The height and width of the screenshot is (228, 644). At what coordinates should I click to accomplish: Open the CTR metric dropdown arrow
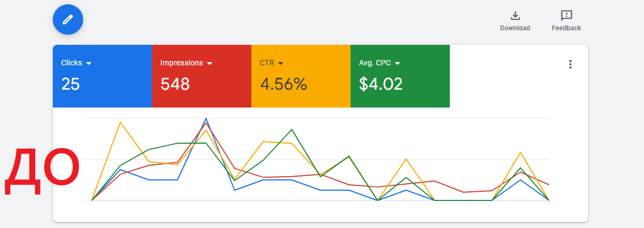pos(280,63)
